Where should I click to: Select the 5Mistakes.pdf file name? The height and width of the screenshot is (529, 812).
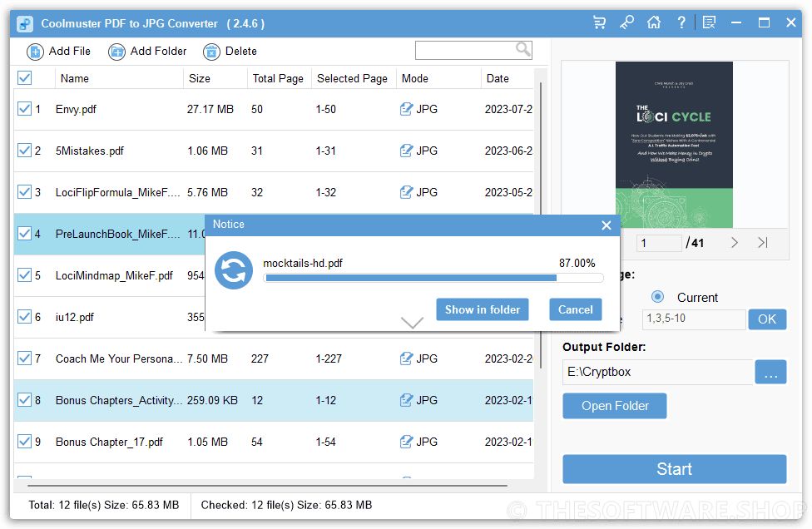[x=90, y=151]
